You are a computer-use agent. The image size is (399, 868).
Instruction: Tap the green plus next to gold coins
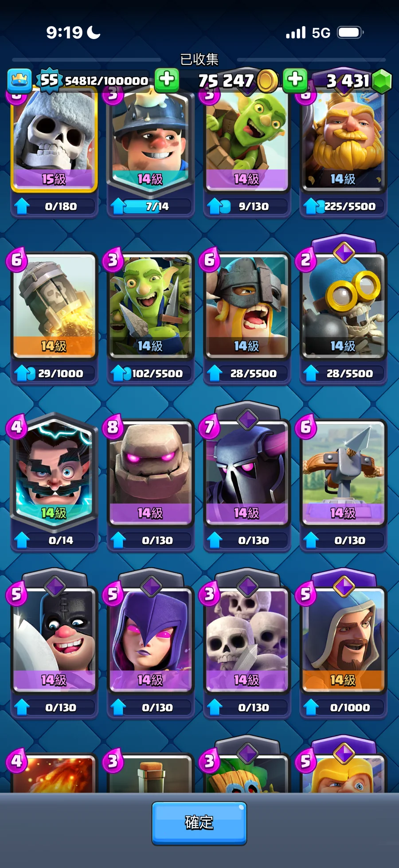pyautogui.click(x=295, y=80)
